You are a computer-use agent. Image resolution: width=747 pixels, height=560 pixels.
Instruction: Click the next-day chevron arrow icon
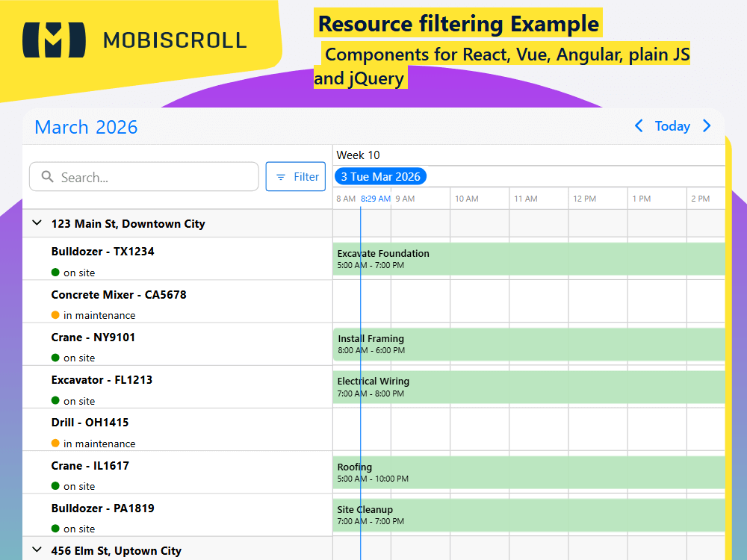coord(707,126)
